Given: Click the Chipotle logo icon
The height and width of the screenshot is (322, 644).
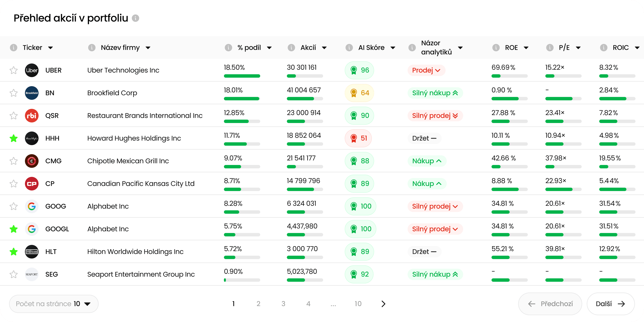Looking at the screenshot, I should point(32,161).
